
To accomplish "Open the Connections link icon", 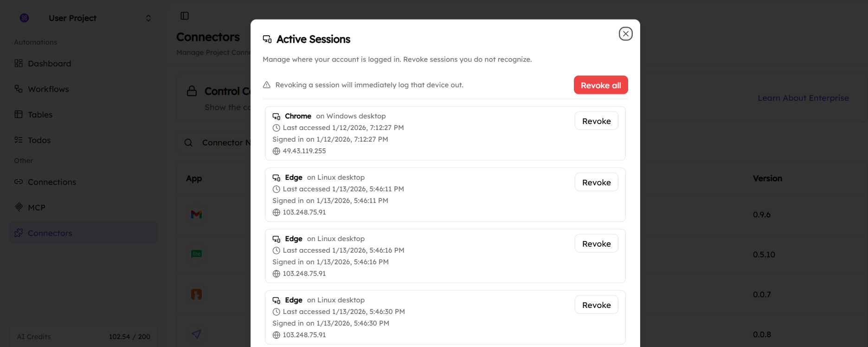I will click(x=19, y=182).
